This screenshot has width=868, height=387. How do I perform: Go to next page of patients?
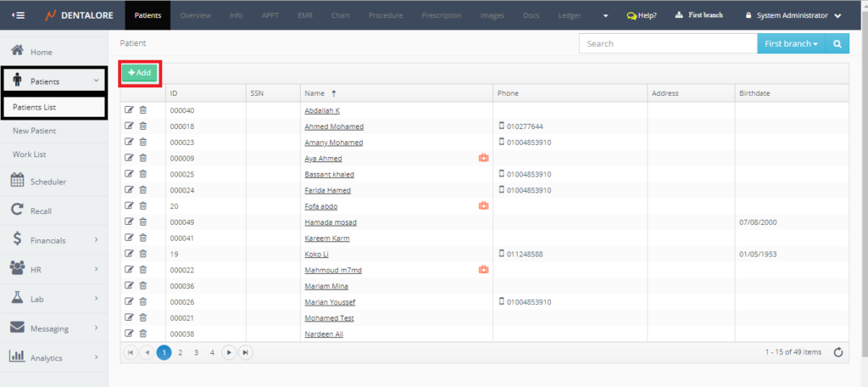point(229,352)
